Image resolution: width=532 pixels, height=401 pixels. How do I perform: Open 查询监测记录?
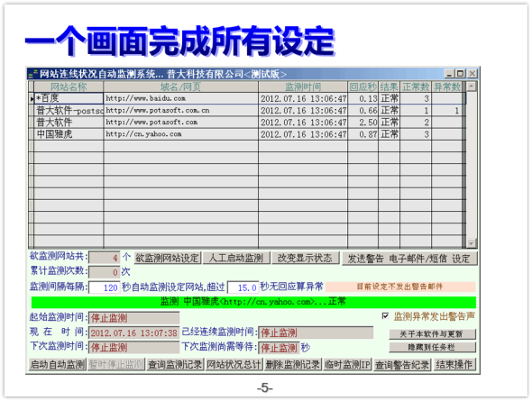tap(175, 364)
